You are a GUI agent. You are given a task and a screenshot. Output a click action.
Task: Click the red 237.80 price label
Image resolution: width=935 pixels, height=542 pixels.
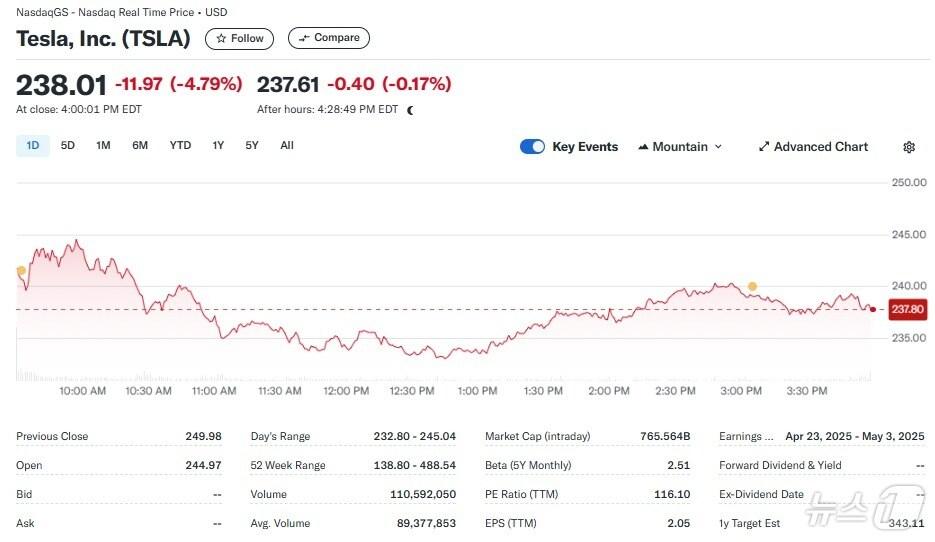pyautogui.click(x=907, y=310)
